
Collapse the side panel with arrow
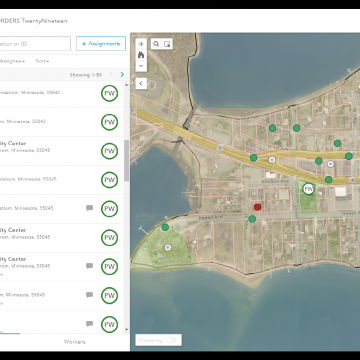141,83
